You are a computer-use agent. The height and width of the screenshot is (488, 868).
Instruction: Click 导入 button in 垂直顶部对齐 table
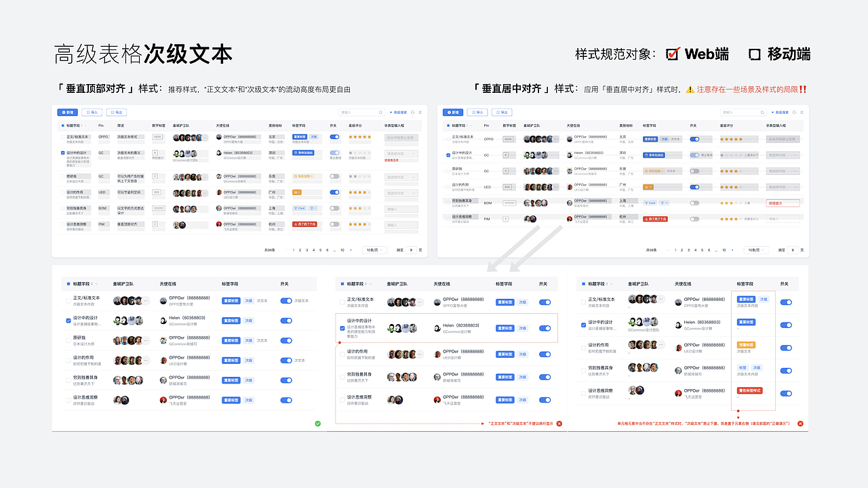click(92, 113)
